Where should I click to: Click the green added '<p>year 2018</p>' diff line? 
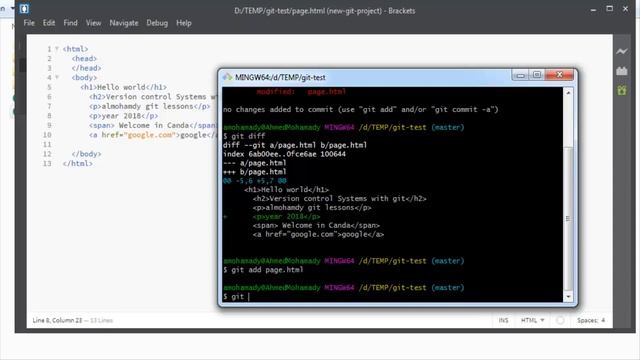pyautogui.click(x=287, y=216)
